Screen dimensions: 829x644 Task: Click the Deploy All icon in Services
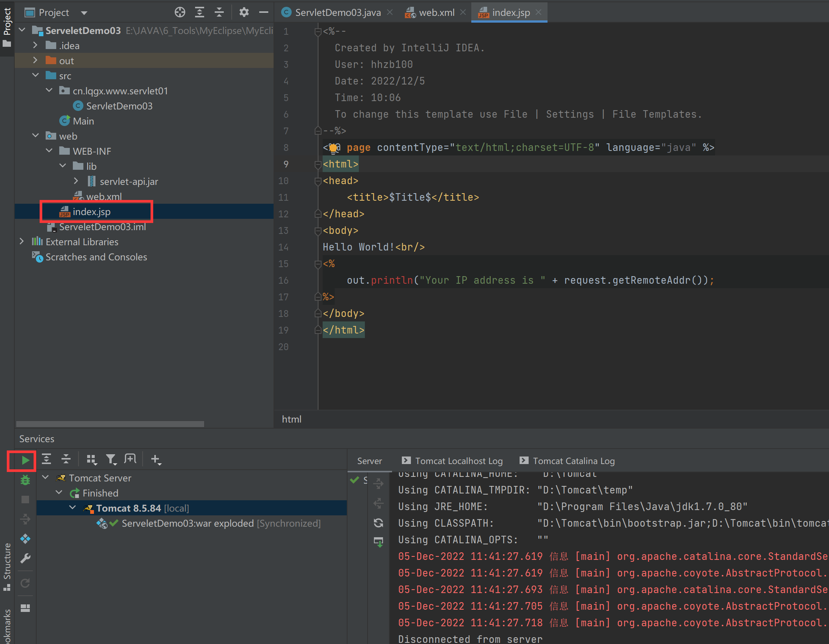click(x=25, y=519)
